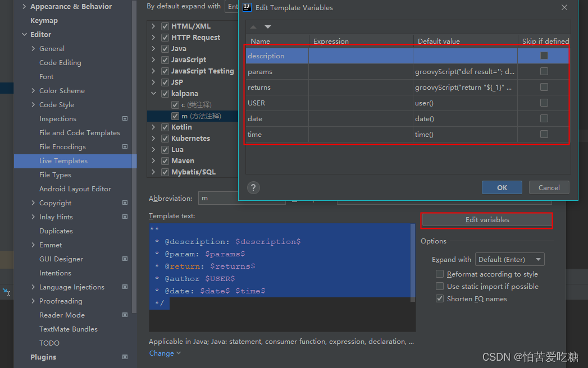Enable Use static import if possible
Image resolution: width=588 pixels, height=368 pixels.
click(x=440, y=286)
